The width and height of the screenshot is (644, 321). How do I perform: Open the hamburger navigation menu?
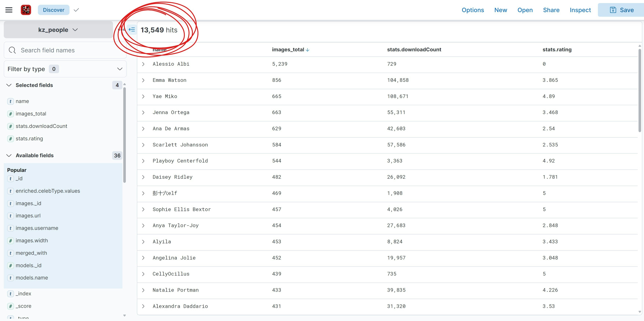point(9,10)
